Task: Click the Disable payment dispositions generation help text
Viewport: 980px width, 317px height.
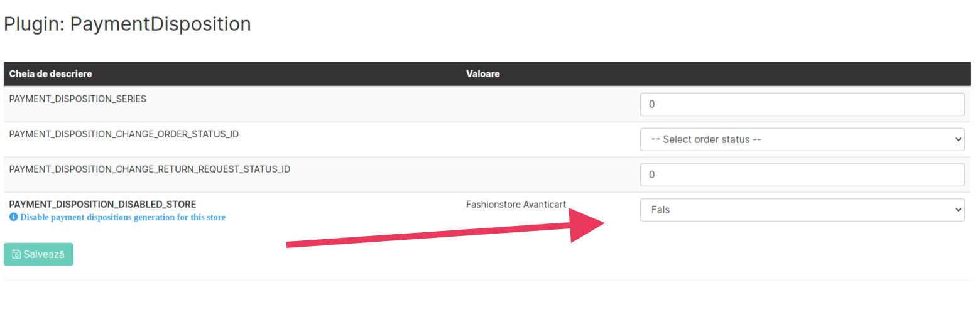Action: tap(122, 217)
